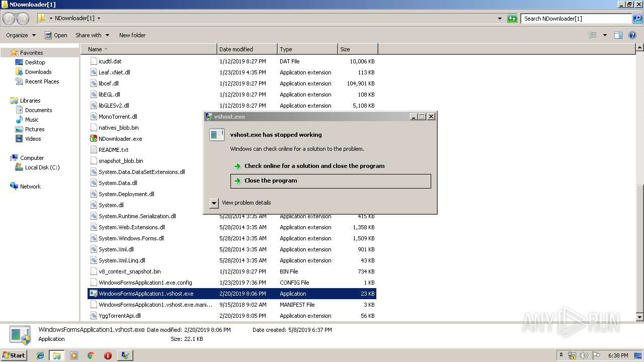Image resolution: width=644 pixels, height=362 pixels.
Task: Click the green Refresh button in address bar
Action: coord(512,19)
